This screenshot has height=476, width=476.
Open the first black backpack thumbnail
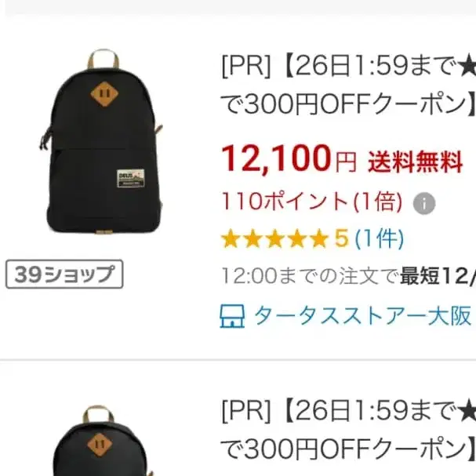[102, 142]
